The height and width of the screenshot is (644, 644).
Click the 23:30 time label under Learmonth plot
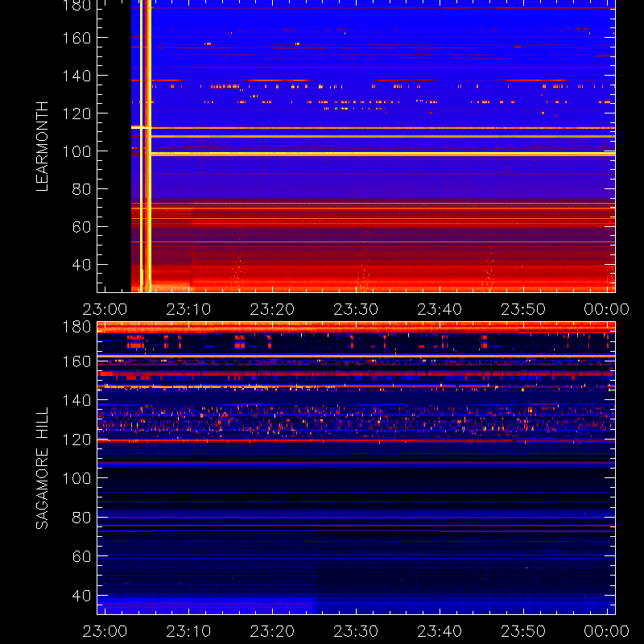point(356,309)
